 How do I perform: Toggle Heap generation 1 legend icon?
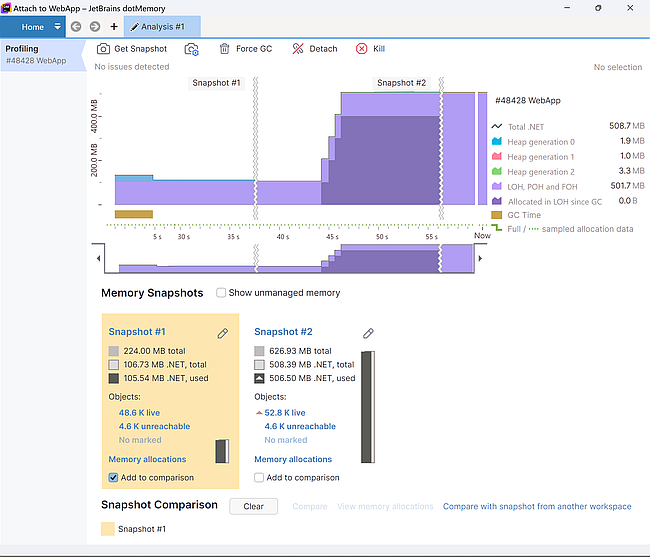(x=497, y=156)
